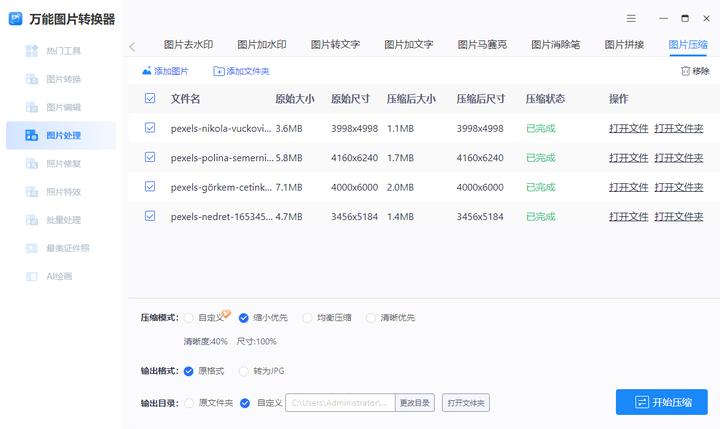Choose 原格式 output format radio
Image resolution: width=720 pixels, height=429 pixels.
tap(189, 371)
